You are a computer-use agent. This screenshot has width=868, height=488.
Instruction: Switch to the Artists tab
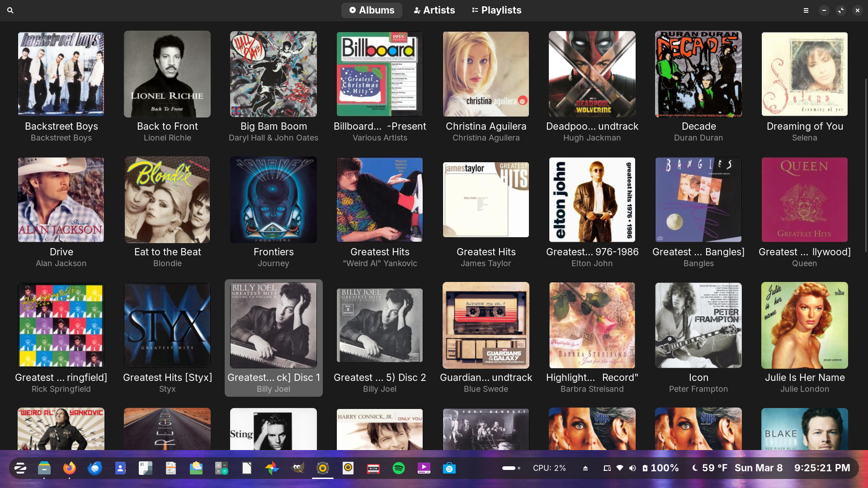coord(434,10)
